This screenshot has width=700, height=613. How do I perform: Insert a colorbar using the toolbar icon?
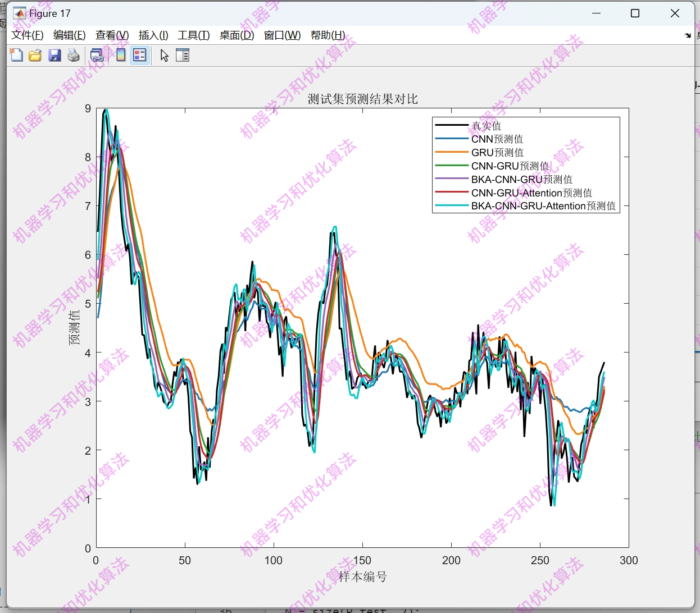click(x=120, y=55)
